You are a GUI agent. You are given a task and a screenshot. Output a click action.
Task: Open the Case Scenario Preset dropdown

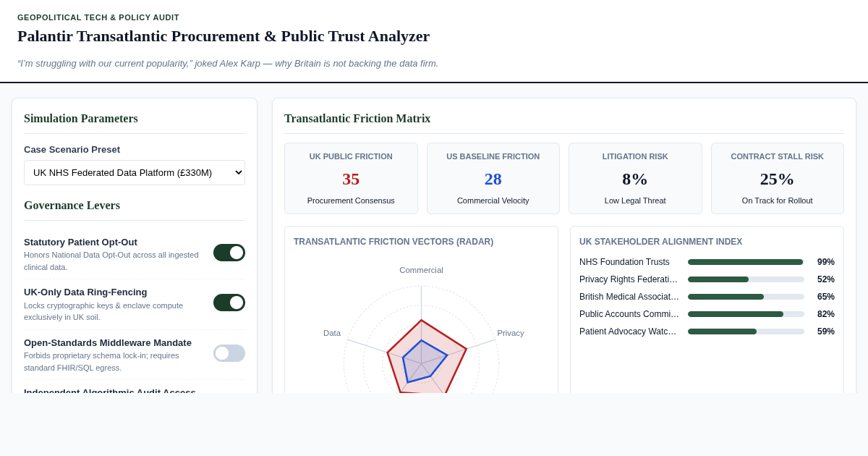[x=135, y=172]
